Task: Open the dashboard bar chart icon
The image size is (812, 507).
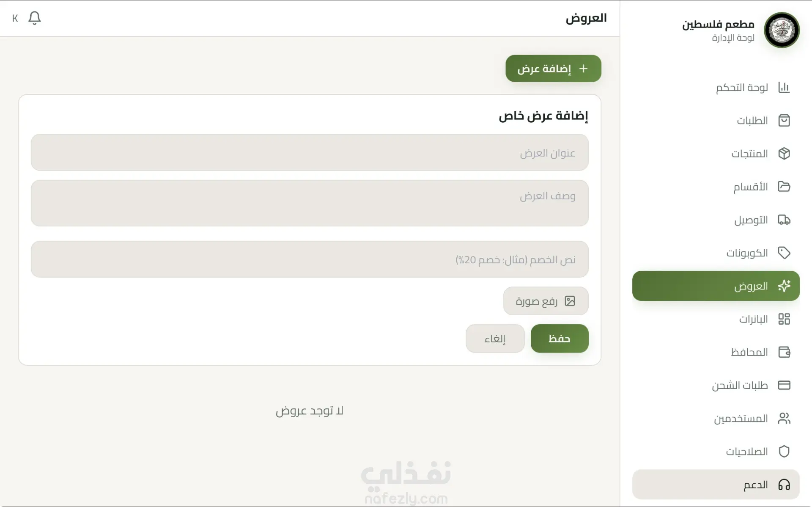Action: point(784,88)
